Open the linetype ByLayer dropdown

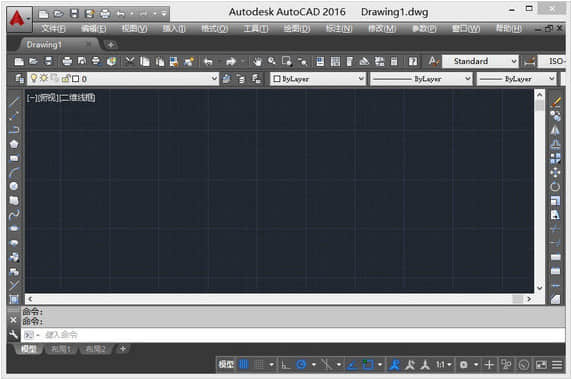click(467, 79)
